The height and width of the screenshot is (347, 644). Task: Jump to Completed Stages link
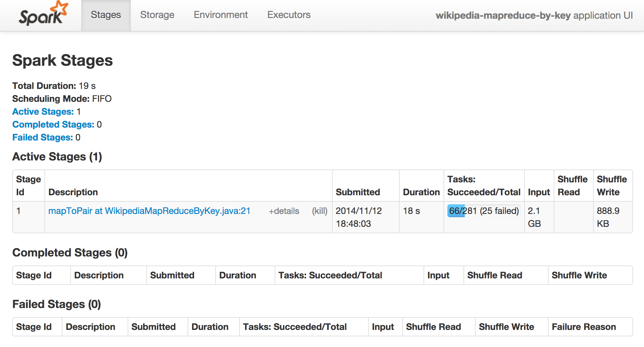point(53,124)
